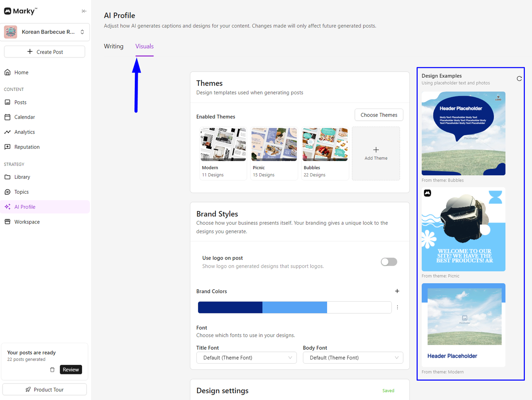Enable the Use logo on post toggle

pyautogui.click(x=389, y=262)
